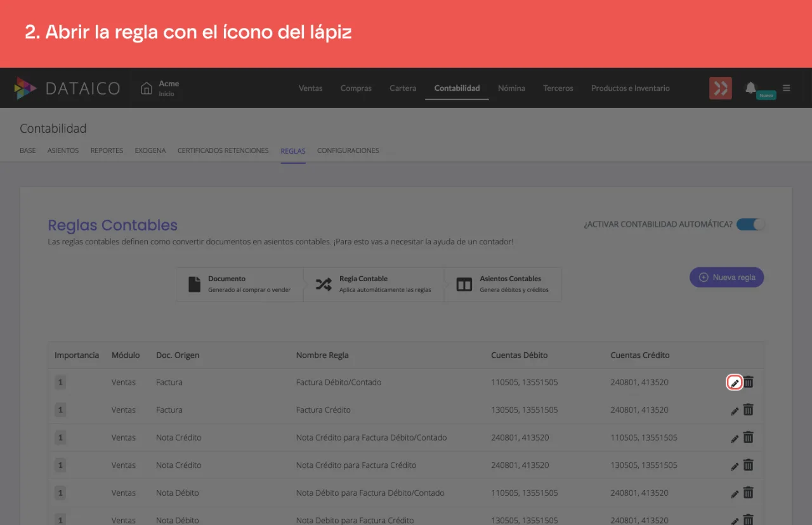Screen dimensions: 812x525
Task: Click the Importancia column header
Action: [77, 355]
